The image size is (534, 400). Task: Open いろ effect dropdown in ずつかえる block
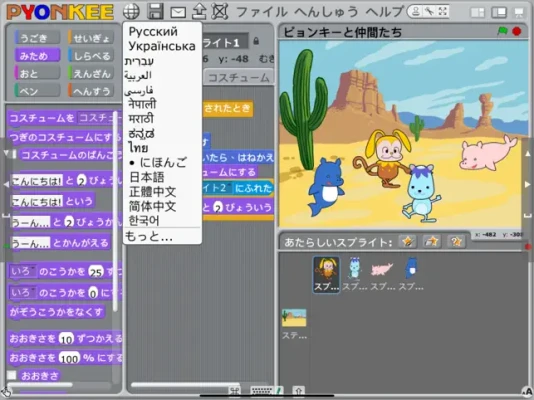click(23, 272)
